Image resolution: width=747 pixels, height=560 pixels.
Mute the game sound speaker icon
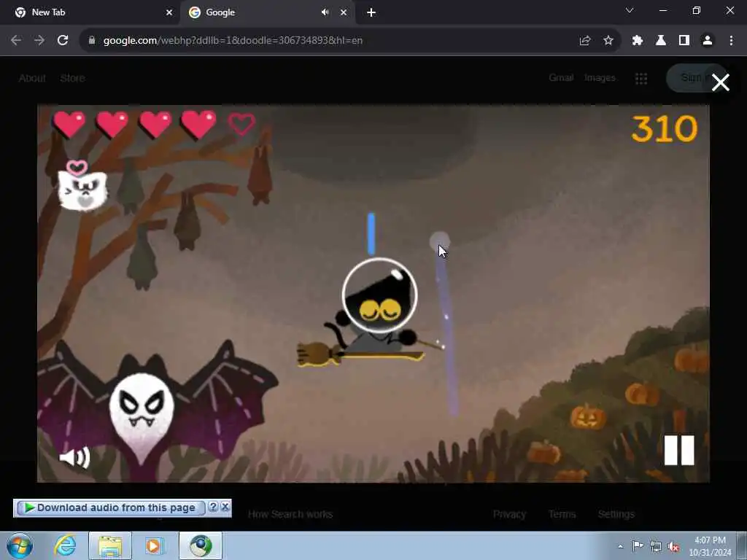click(75, 458)
